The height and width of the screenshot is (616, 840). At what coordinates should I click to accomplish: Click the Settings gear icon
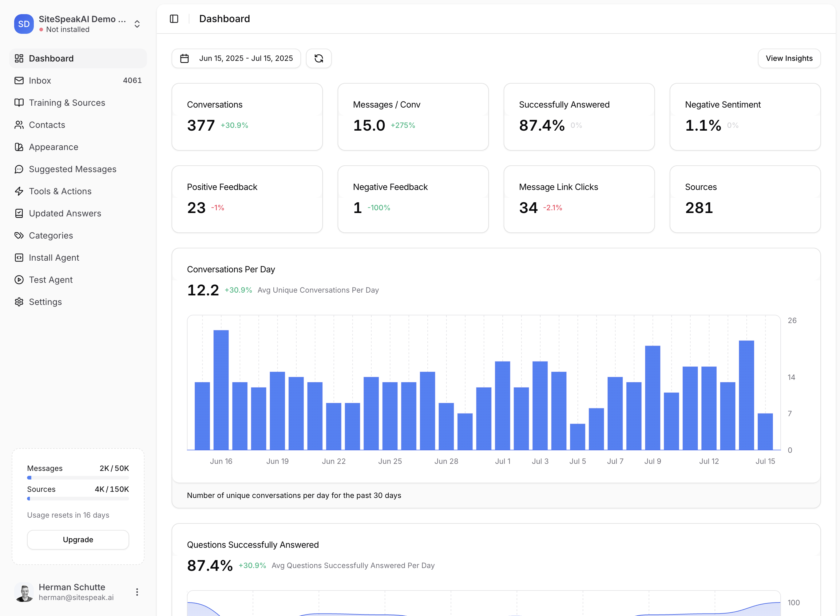[x=19, y=302]
